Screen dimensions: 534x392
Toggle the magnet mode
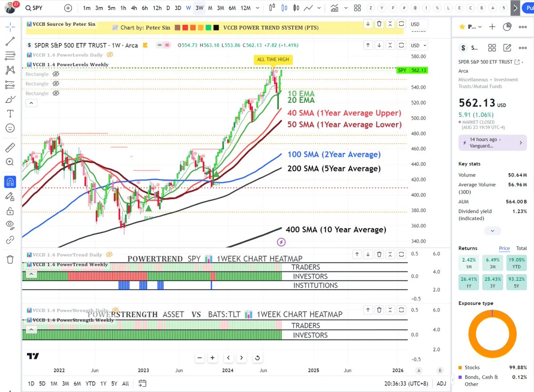(10, 182)
